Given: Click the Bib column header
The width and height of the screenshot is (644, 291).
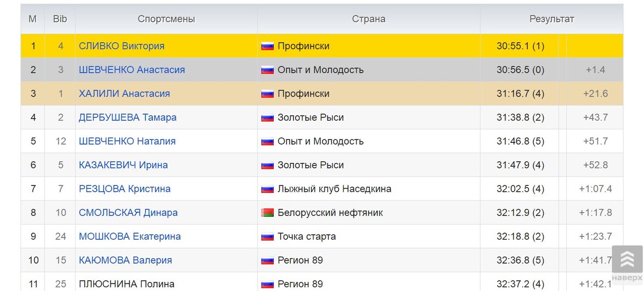Looking at the screenshot, I should pos(60,19).
